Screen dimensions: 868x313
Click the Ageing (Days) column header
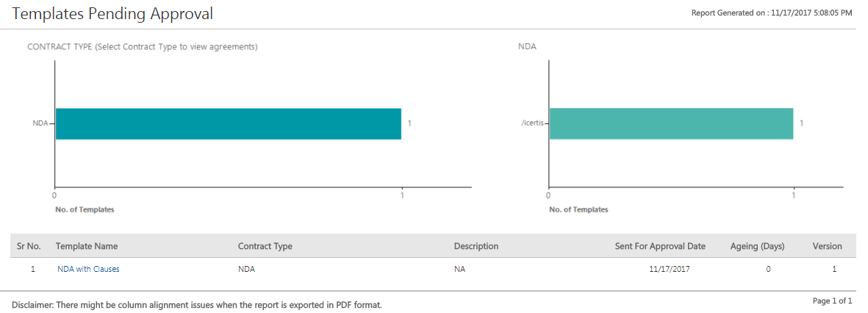[757, 246]
